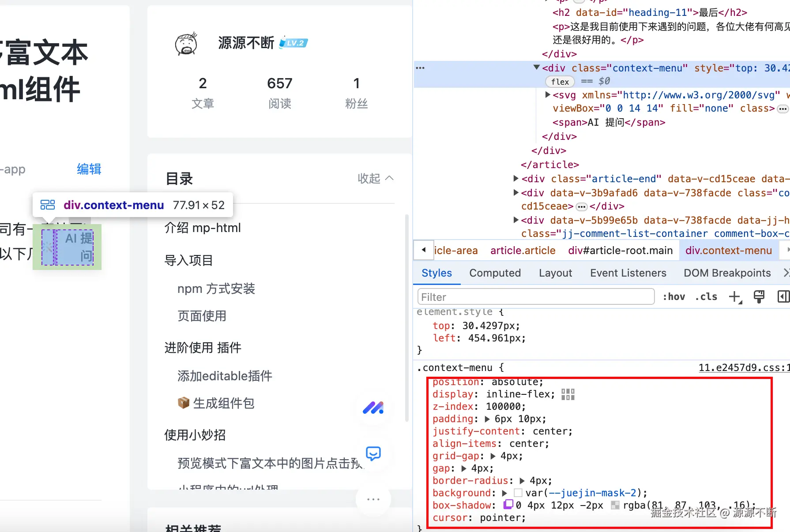This screenshot has width=790, height=532.
Task: Open the flexbox editor icon next to display
Action: pyautogui.click(x=568, y=394)
